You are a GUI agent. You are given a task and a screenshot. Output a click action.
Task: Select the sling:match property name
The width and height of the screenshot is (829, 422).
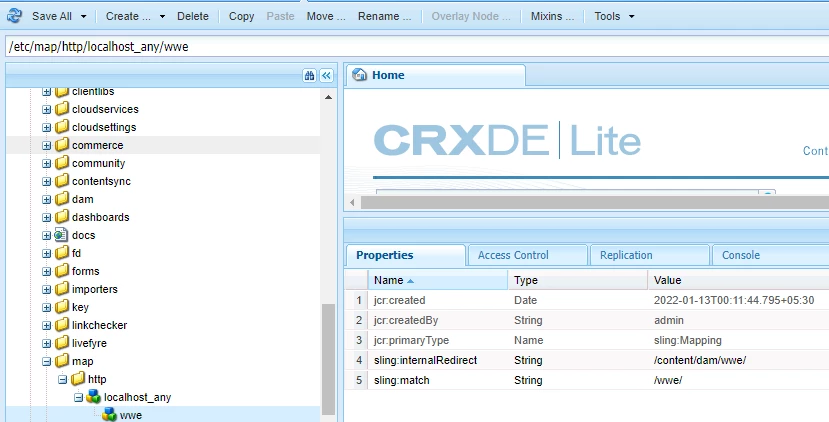401,380
